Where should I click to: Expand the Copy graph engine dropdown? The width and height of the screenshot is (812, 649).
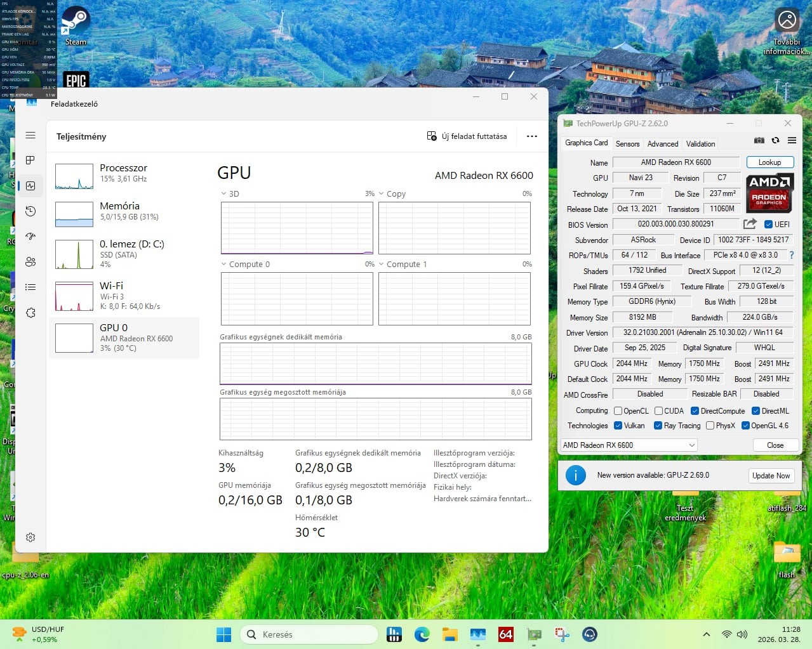381,193
